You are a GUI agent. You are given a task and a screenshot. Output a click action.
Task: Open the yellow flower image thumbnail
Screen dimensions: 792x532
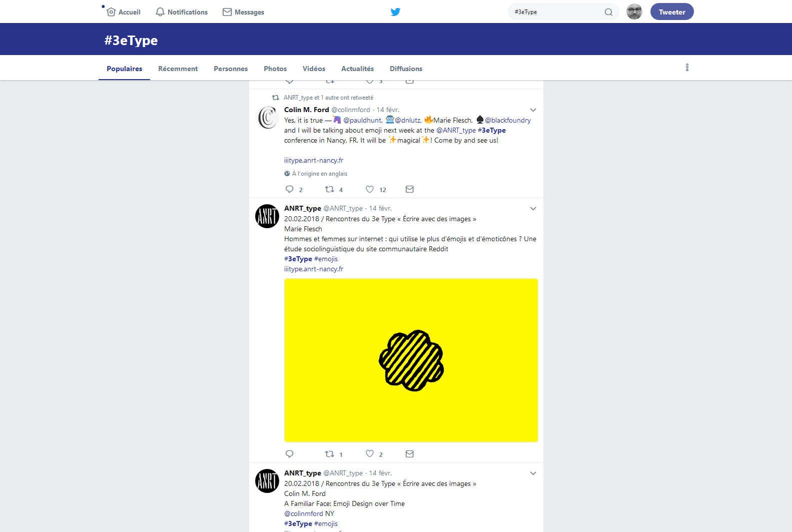[411, 360]
